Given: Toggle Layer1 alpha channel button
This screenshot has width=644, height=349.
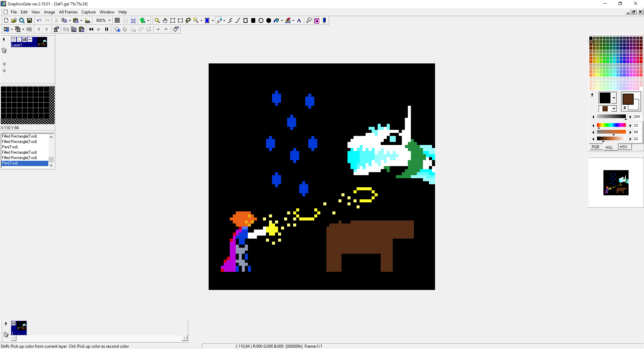Looking at the screenshot, I should click(24, 40).
